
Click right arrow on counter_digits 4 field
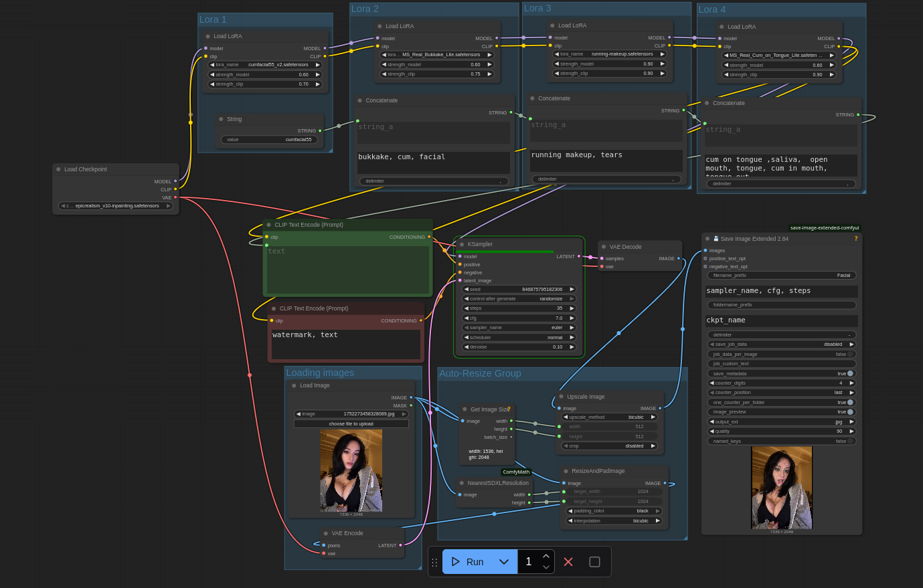click(851, 383)
